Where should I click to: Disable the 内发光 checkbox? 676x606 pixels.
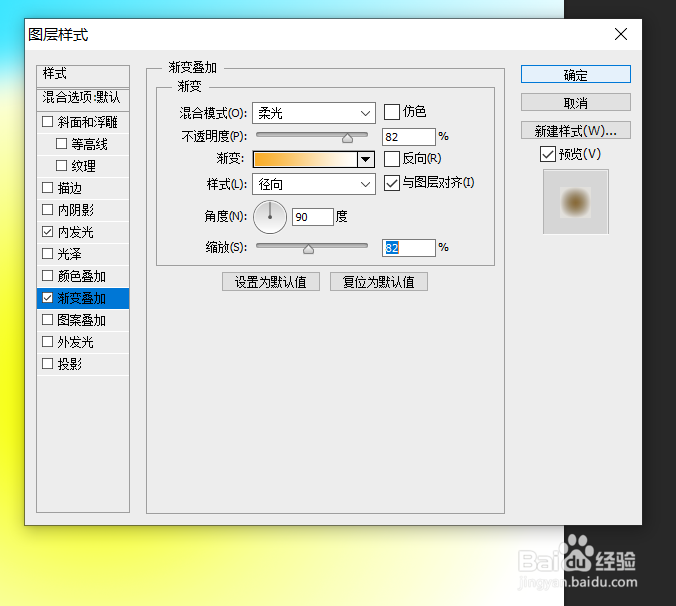[x=47, y=231]
